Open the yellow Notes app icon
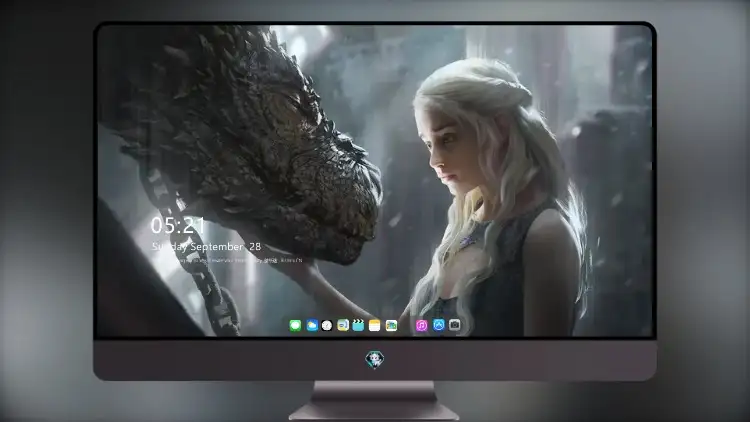This screenshot has height=422, width=750. coord(375,326)
